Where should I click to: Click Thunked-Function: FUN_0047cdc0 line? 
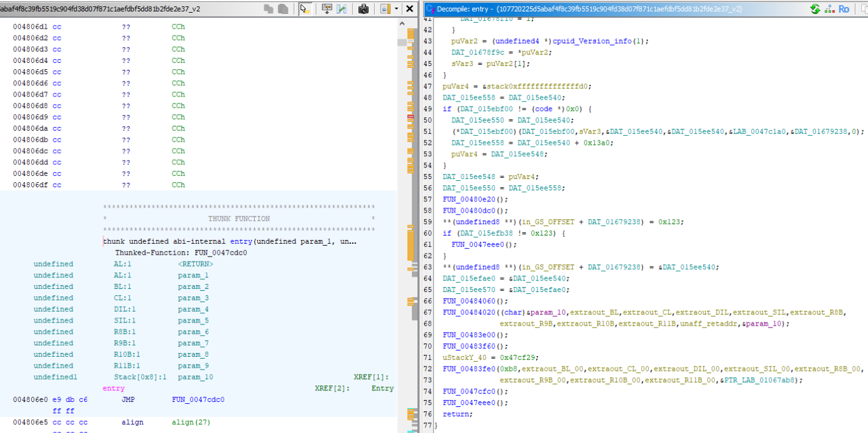(x=181, y=253)
